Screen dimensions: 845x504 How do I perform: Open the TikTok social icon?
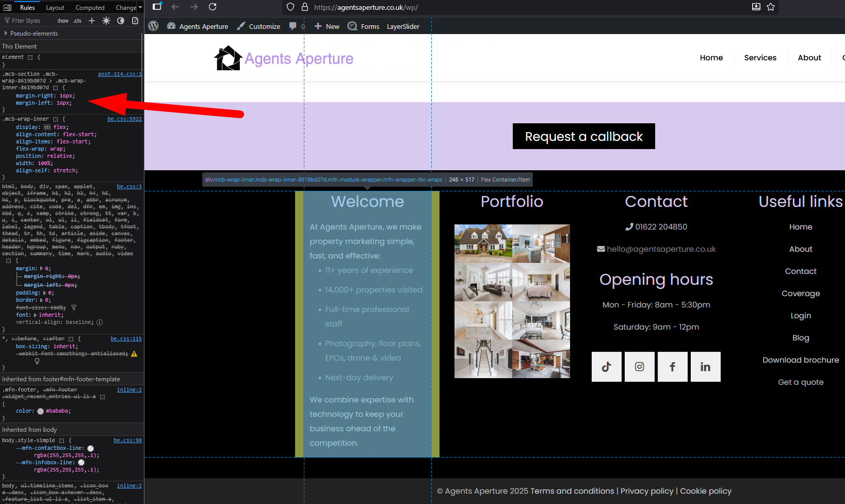(606, 367)
